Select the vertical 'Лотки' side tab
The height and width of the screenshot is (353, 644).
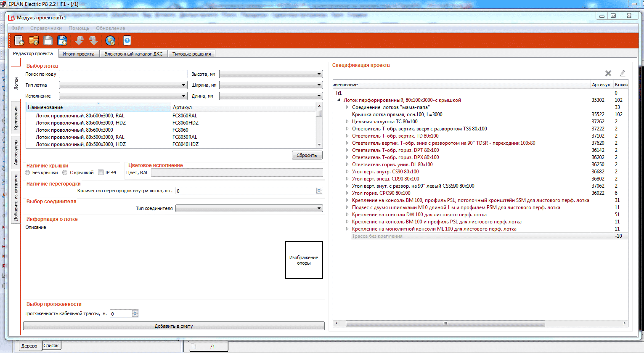click(x=16, y=84)
